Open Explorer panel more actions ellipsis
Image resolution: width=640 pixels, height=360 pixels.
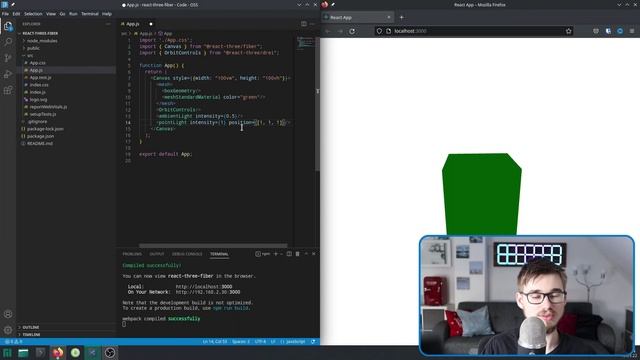tap(108, 24)
